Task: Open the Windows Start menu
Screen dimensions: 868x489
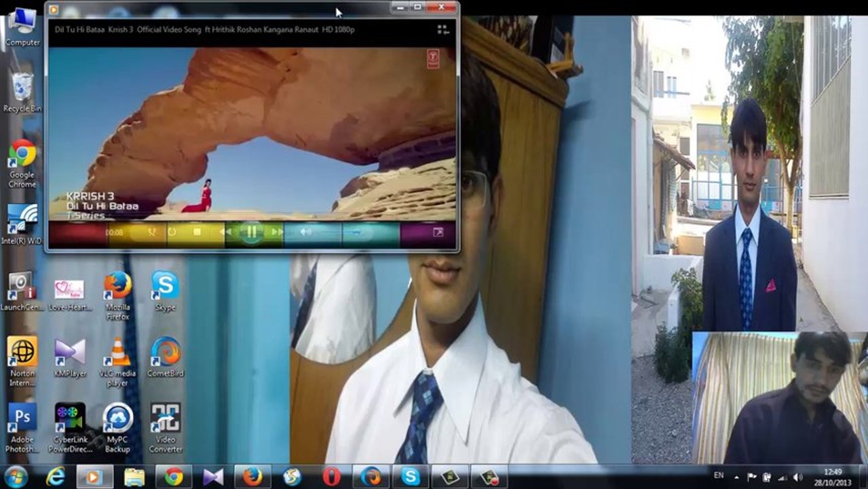Action: coord(16,477)
